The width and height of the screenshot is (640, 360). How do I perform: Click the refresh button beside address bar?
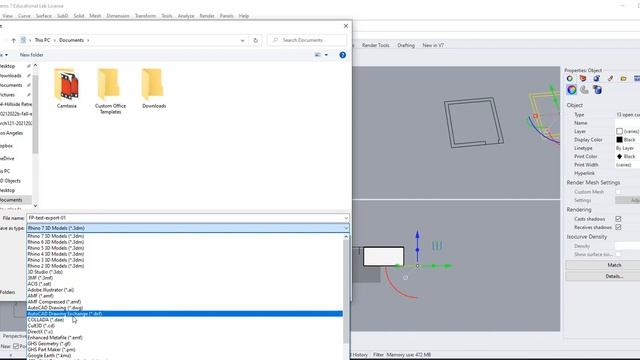(x=256, y=40)
